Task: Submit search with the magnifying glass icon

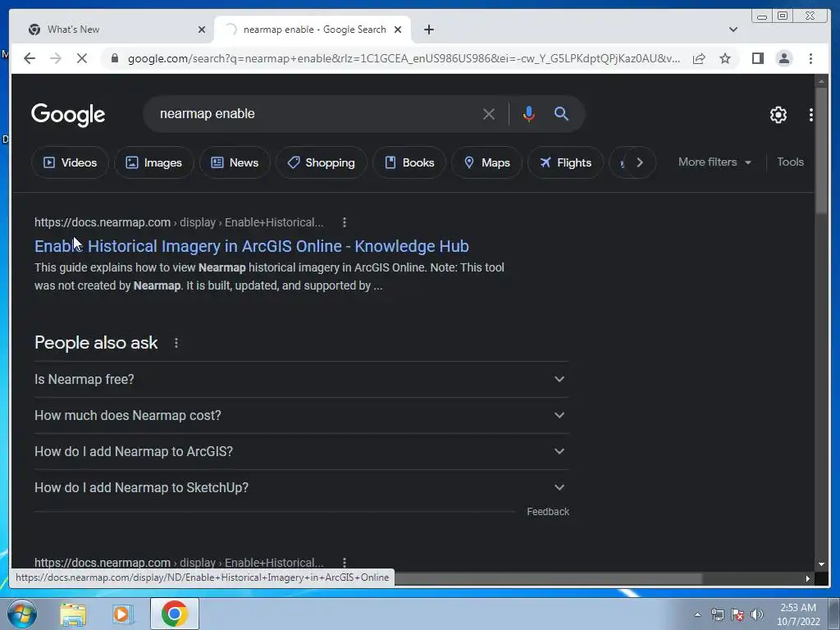Action: pos(561,113)
